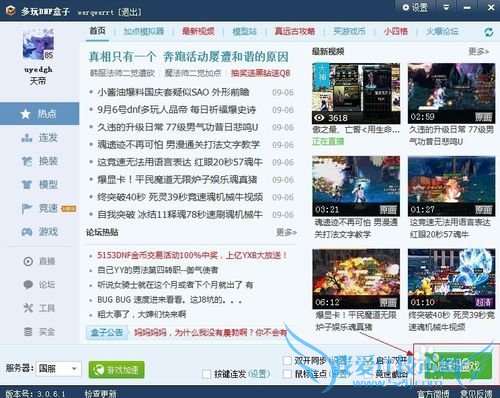The height and width of the screenshot is (398, 500).
Task: Open the title bar dropdown arrow menu
Action: pos(446,7)
